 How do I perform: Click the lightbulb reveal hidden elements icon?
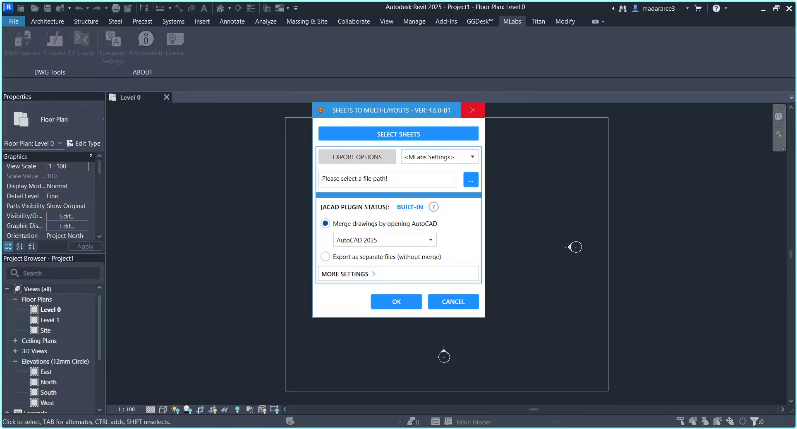click(x=237, y=409)
